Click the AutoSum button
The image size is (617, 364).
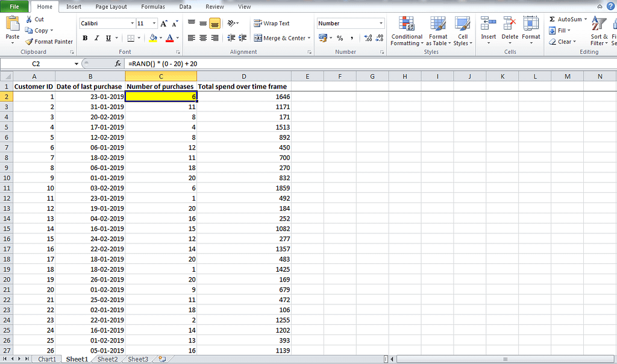click(x=565, y=19)
